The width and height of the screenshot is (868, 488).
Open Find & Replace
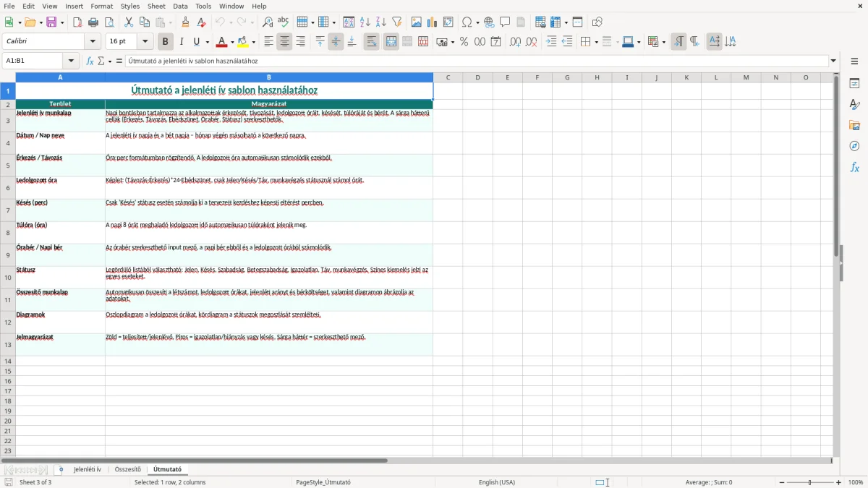pyautogui.click(x=268, y=22)
